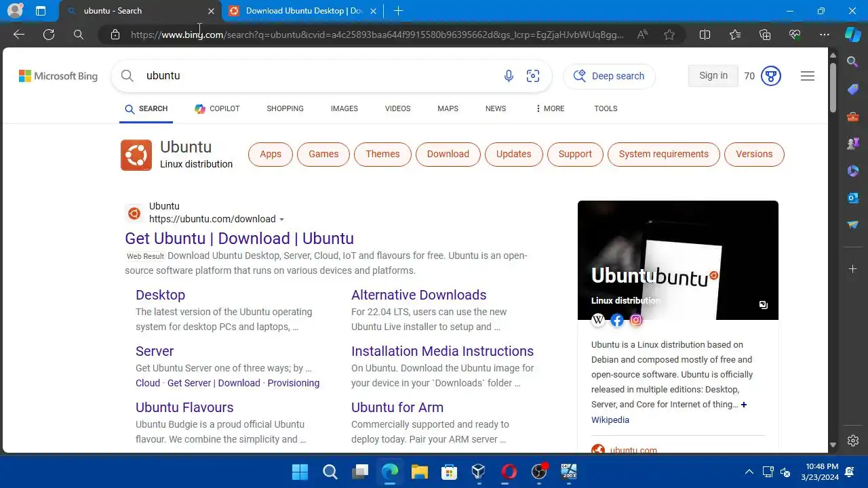Open Ubuntu Facebook icon in panel
Image resolution: width=868 pixels, height=488 pixels.
click(x=617, y=320)
